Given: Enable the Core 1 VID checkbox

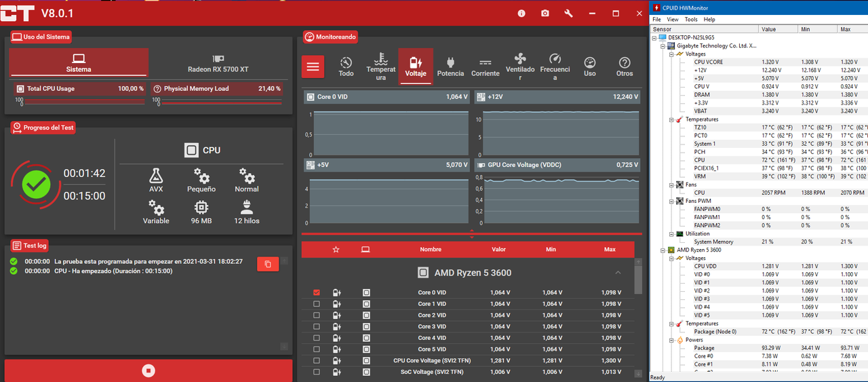Looking at the screenshot, I should (317, 304).
